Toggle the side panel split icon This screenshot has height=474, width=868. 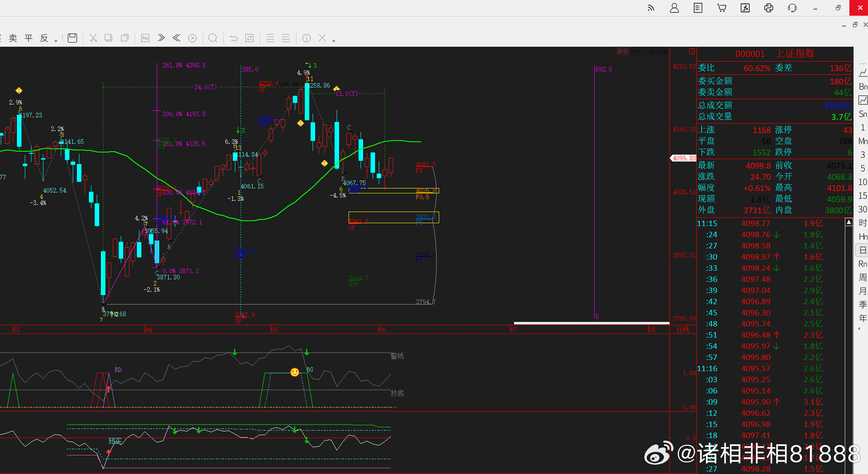[x=692, y=51]
